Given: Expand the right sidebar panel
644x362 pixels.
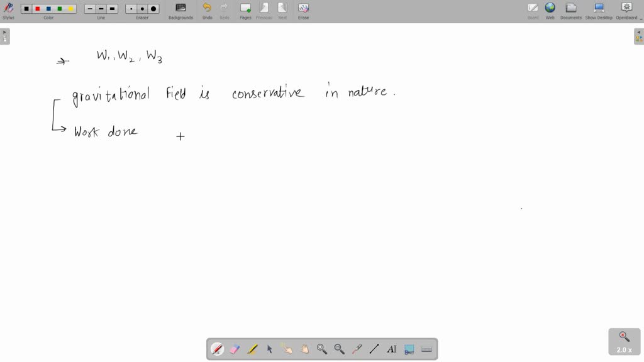Looking at the screenshot, I should point(639,36).
